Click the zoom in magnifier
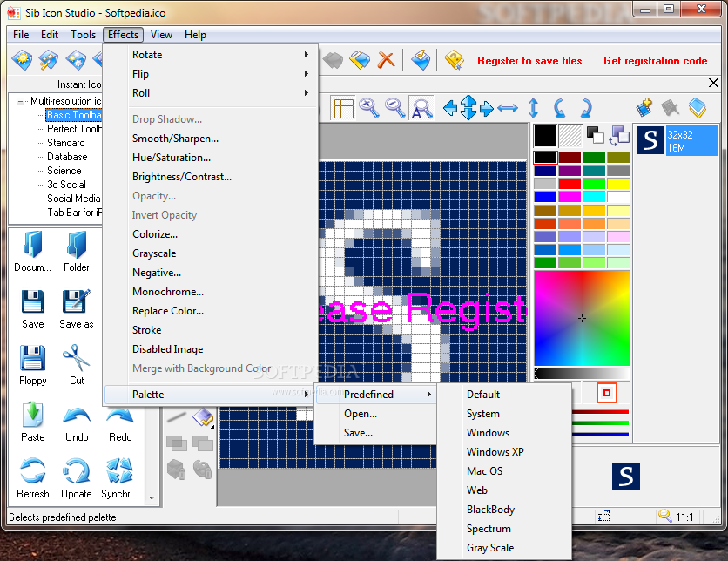Image resolution: width=728 pixels, height=561 pixels. click(x=369, y=108)
